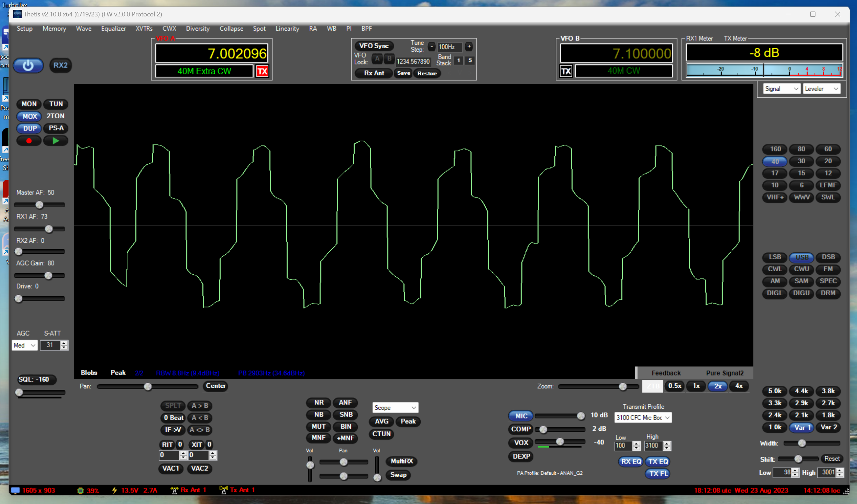The width and height of the screenshot is (857, 504).
Task: Open the Setup menu
Action: coord(24,29)
